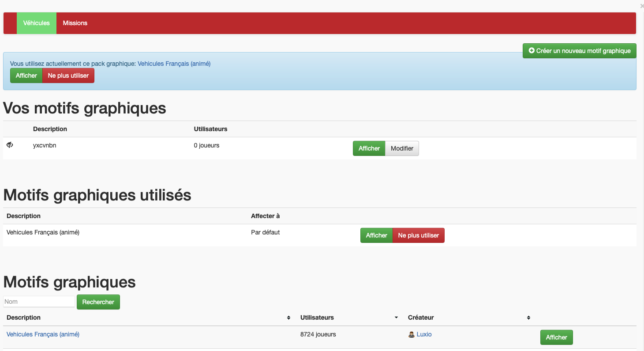Click Afficher for the yxcvnbn pack
Viewport: 644px width, 351px height.
tap(369, 148)
